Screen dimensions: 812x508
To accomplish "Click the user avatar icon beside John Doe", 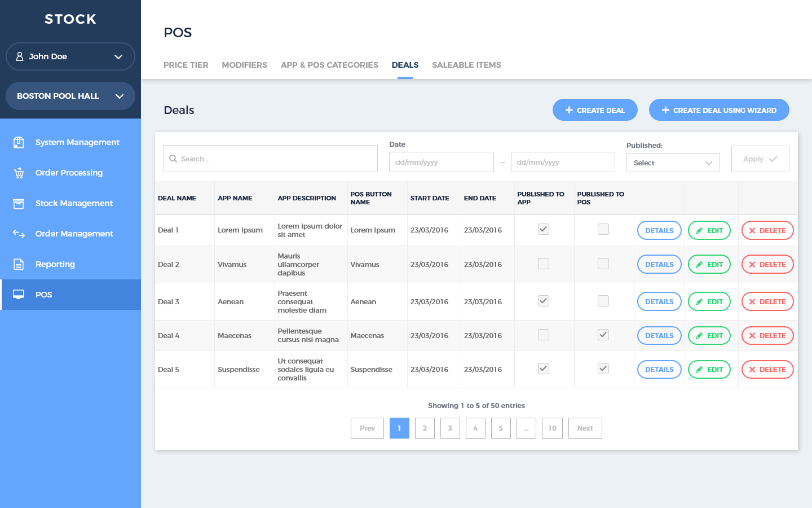I will click(20, 56).
